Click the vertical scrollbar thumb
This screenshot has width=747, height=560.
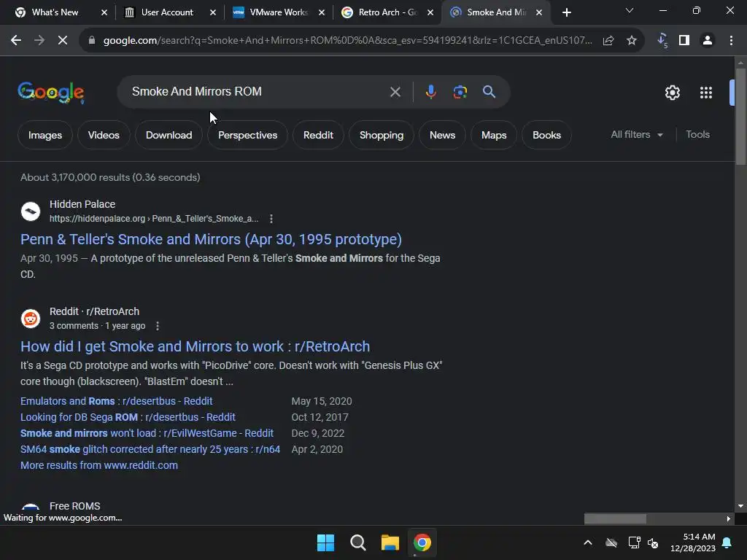(x=740, y=117)
